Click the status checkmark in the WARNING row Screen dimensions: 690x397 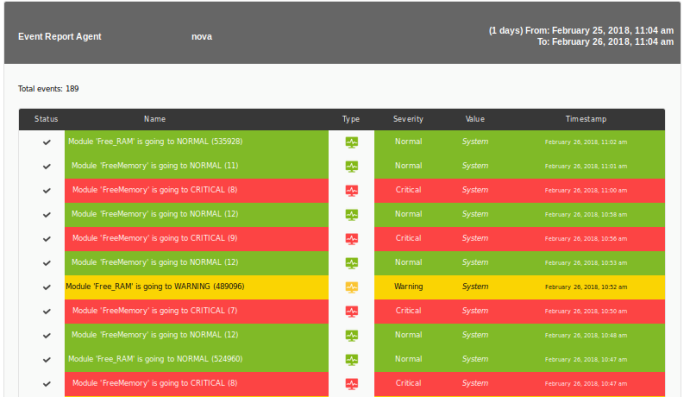[x=47, y=287]
